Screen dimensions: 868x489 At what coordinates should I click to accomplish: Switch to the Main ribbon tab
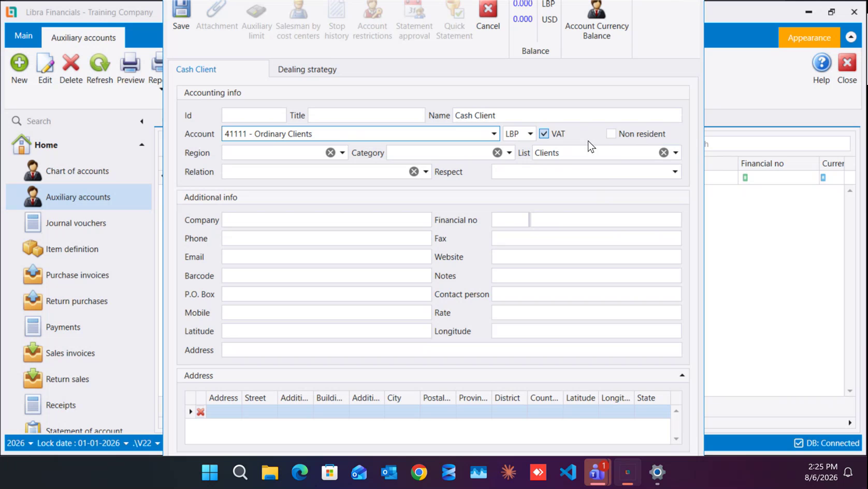(23, 36)
